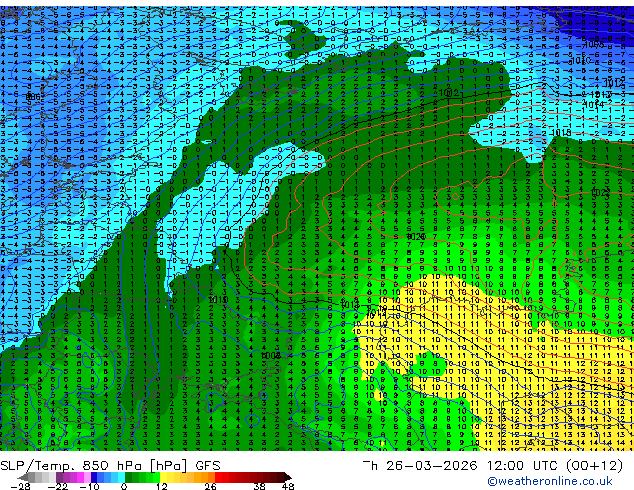Click the gray arrow at legend's cold end
634x490 pixels.
23,477
